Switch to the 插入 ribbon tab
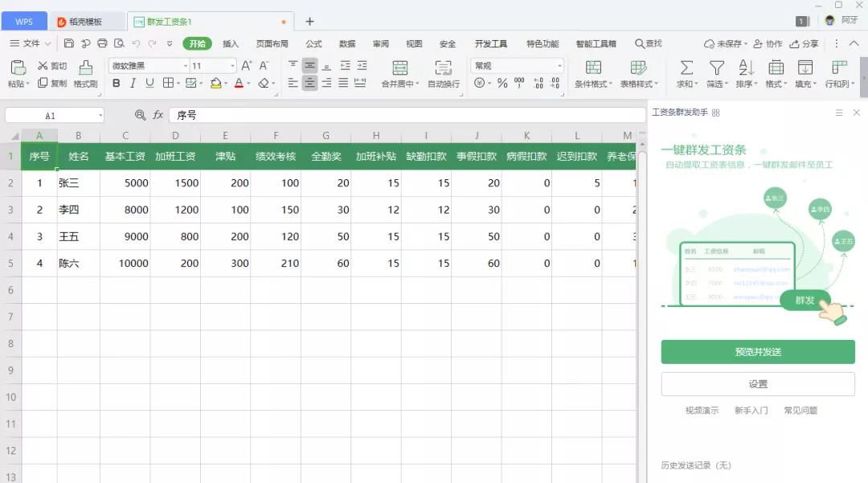The height and width of the screenshot is (483, 868). pyautogui.click(x=230, y=44)
